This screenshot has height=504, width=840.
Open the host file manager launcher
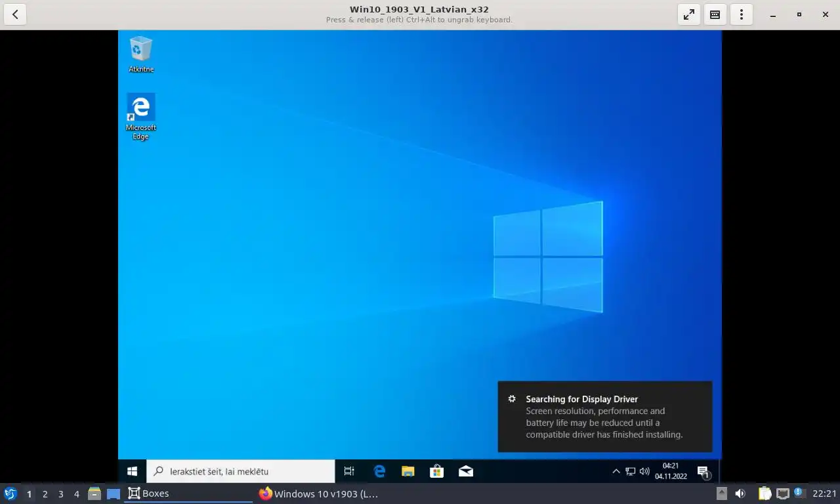click(94, 493)
